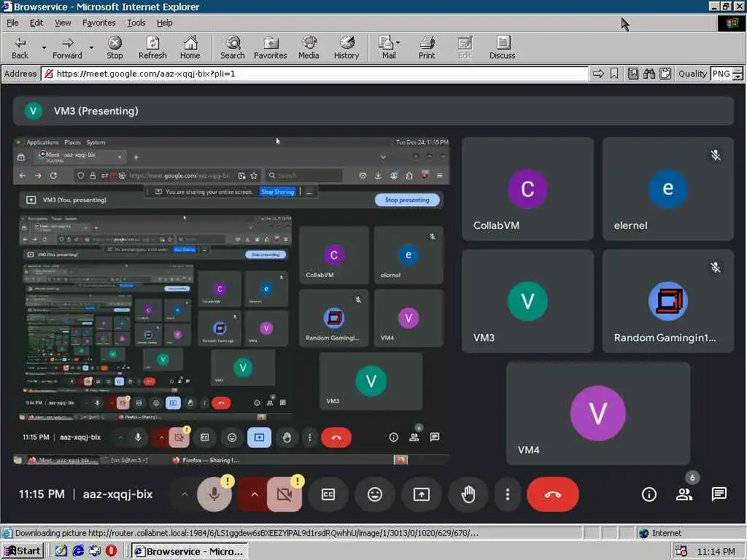Click the Windows Start button
The image size is (747, 560).
point(23,551)
